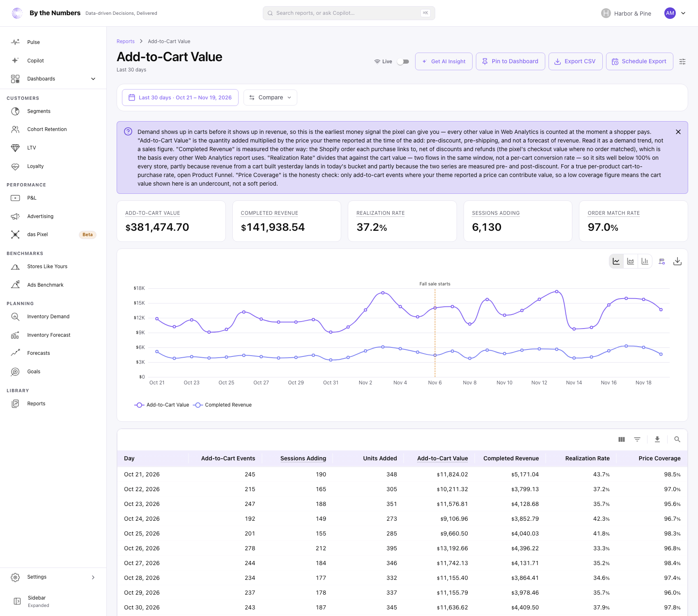Switch to line chart view

616,261
